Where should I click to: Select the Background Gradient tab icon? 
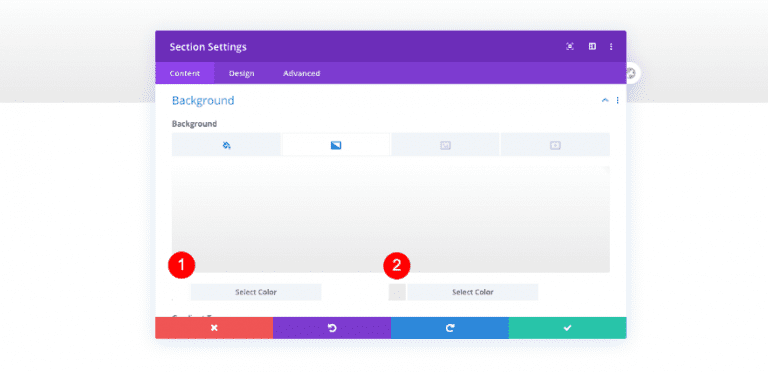[336, 145]
